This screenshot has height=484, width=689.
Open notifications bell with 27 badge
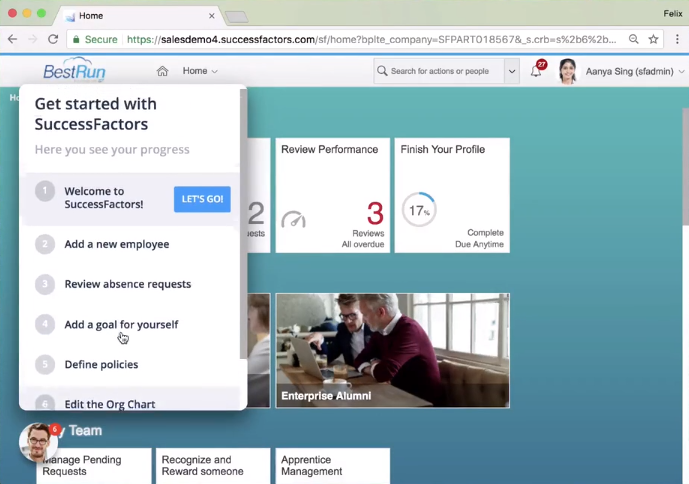coord(537,70)
